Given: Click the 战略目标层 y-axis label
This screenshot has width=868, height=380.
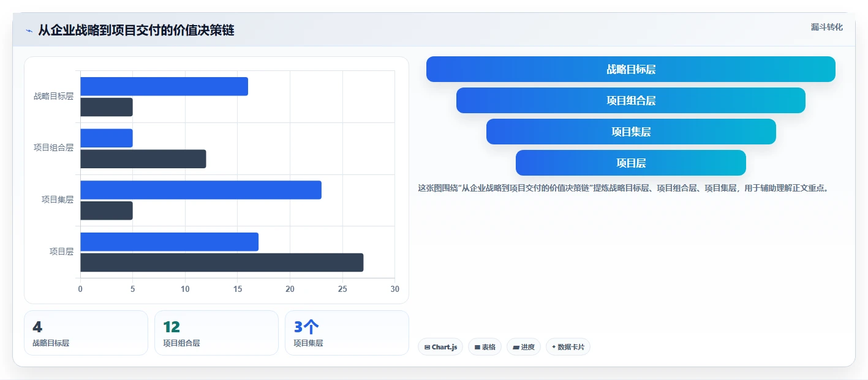Looking at the screenshot, I should (x=53, y=96).
